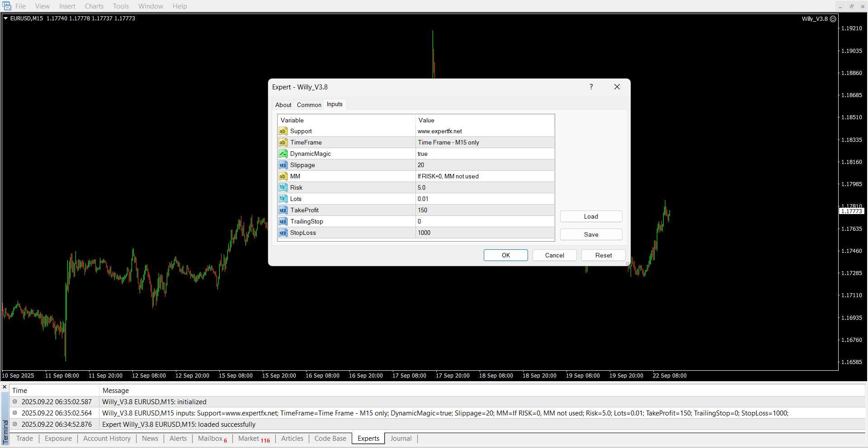868x448 pixels.
Task: Select the Lots value field 0.01
Action: coord(485,199)
